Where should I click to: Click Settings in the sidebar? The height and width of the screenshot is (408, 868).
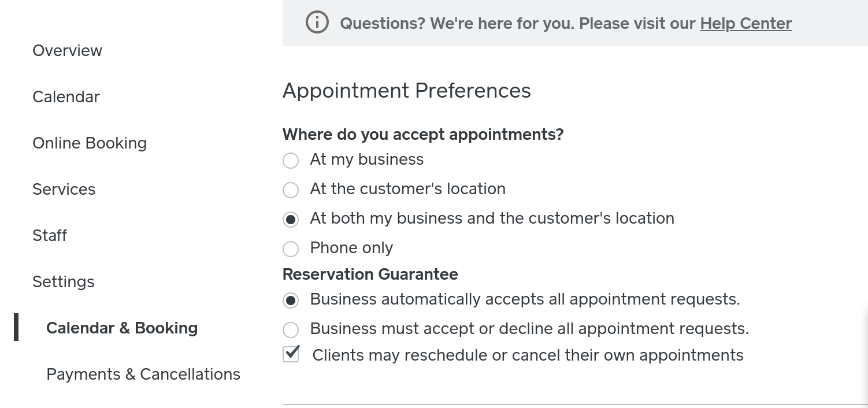click(x=63, y=282)
